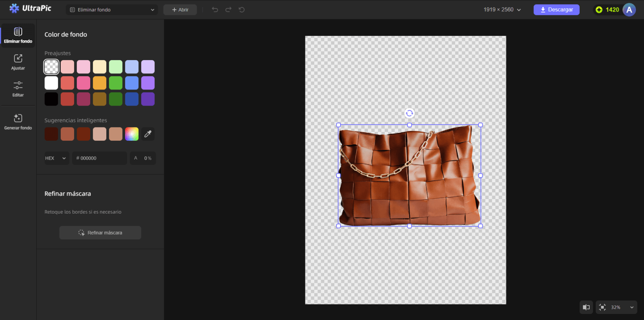Click the Sugerencias inteligentes label
This screenshot has width=644, height=320.
click(x=76, y=121)
